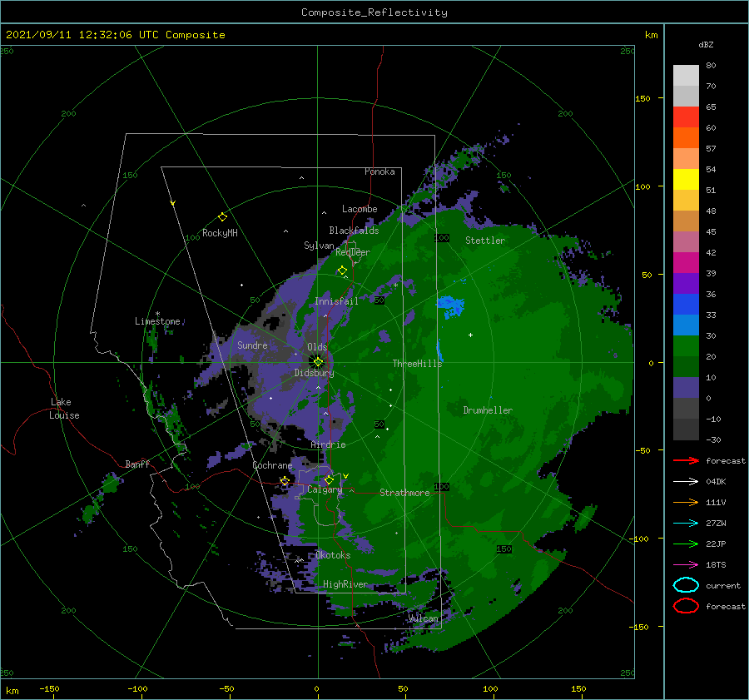Click the Lake Louise label
The image size is (749, 700).
64,409
